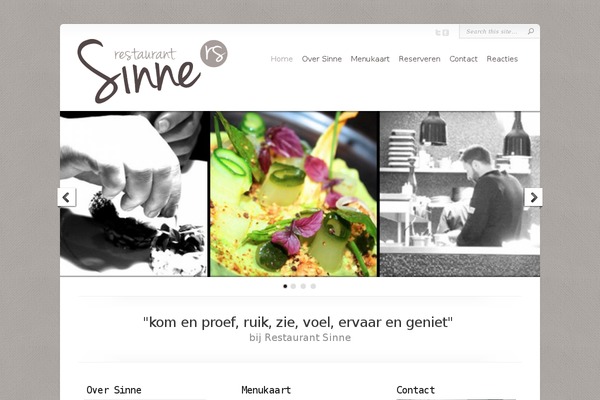Select the third slider pagination dot
The height and width of the screenshot is (400, 600).
[303, 286]
